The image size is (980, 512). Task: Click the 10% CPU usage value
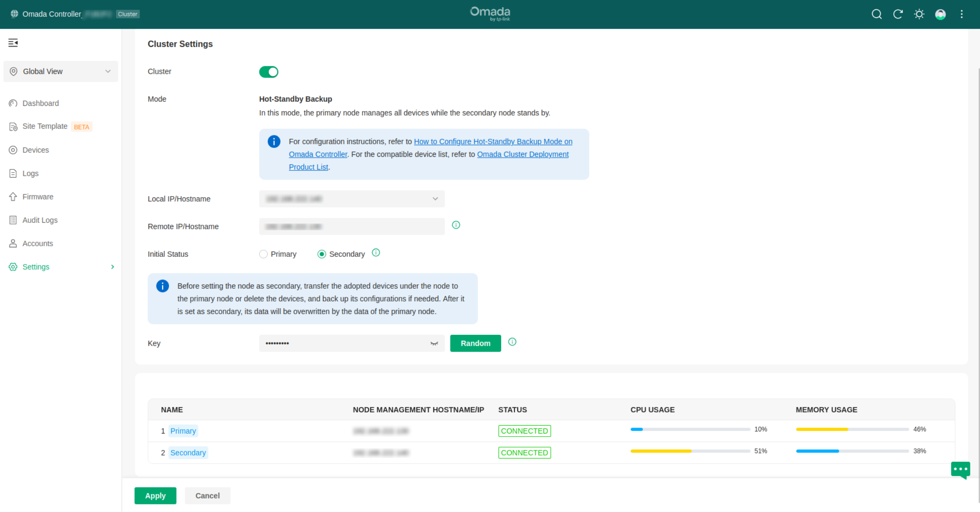click(x=761, y=429)
